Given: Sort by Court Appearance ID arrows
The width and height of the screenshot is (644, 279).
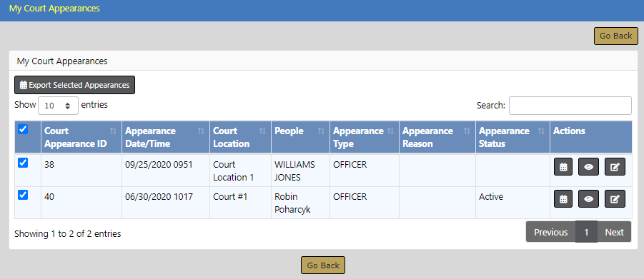Looking at the screenshot, I should click(114, 131).
